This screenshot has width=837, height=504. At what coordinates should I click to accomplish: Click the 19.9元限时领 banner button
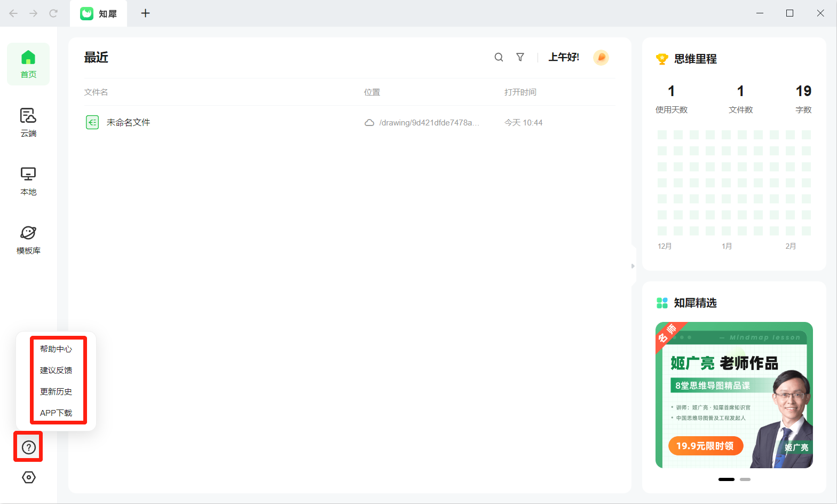(x=705, y=446)
